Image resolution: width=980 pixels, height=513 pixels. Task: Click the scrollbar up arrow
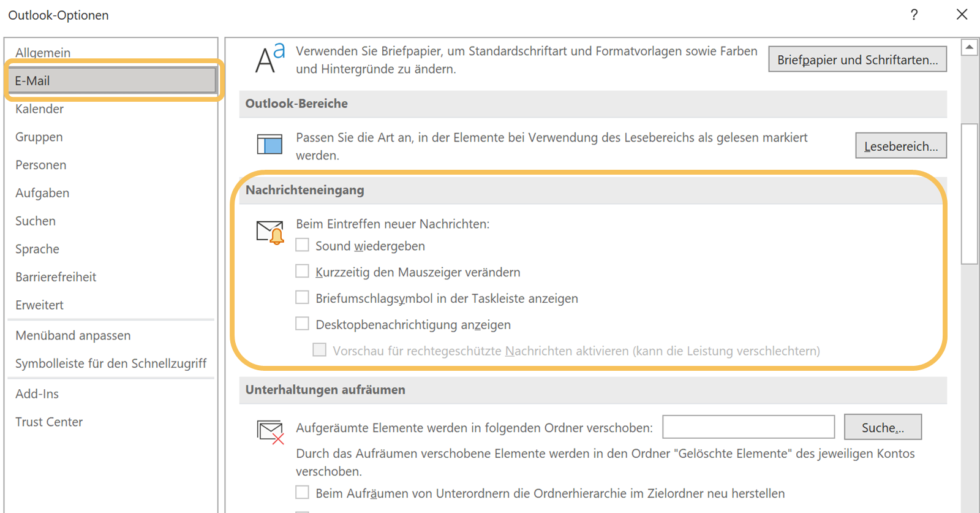[x=970, y=47]
